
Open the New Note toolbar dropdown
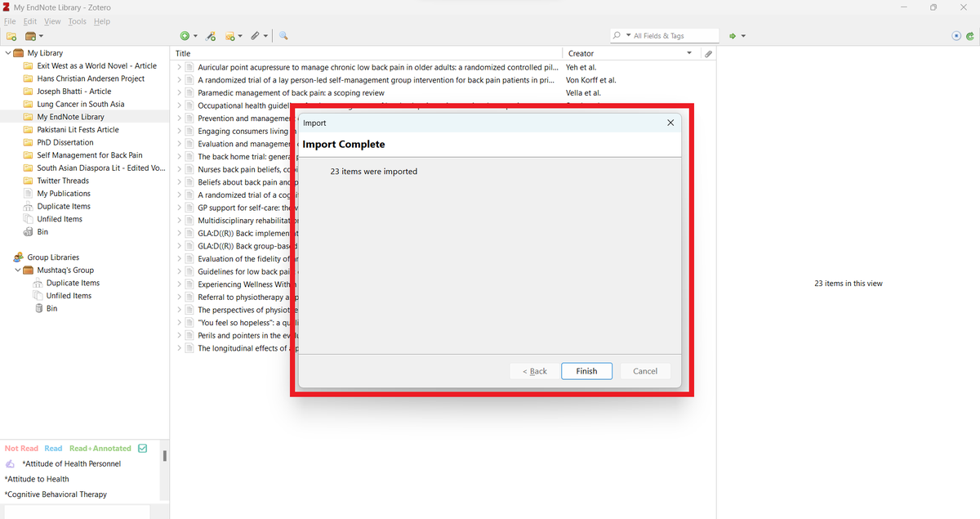tap(234, 36)
